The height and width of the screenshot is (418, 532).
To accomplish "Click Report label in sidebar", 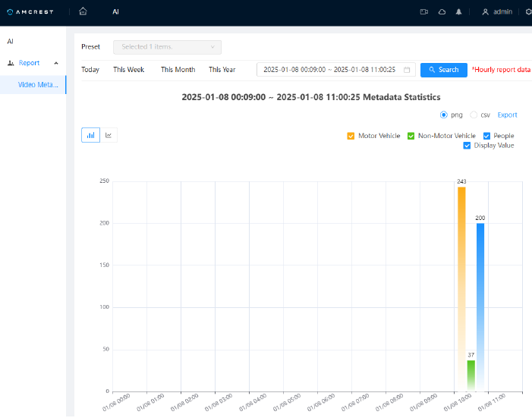I will [x=29, y=63].
